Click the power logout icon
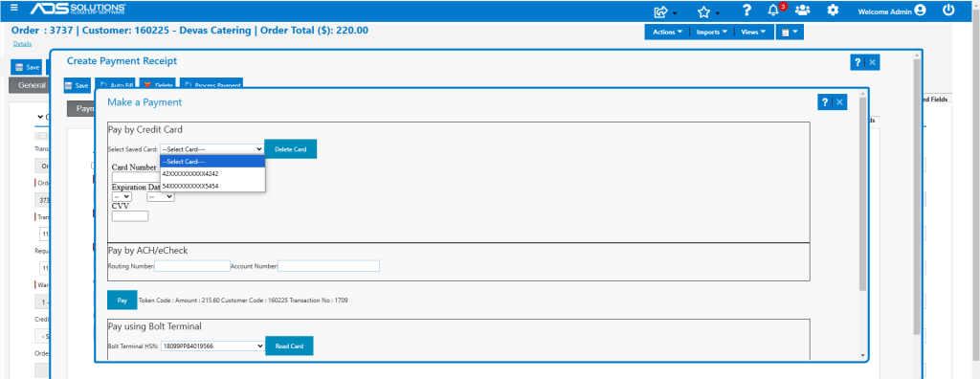 [x=948, y=10]
